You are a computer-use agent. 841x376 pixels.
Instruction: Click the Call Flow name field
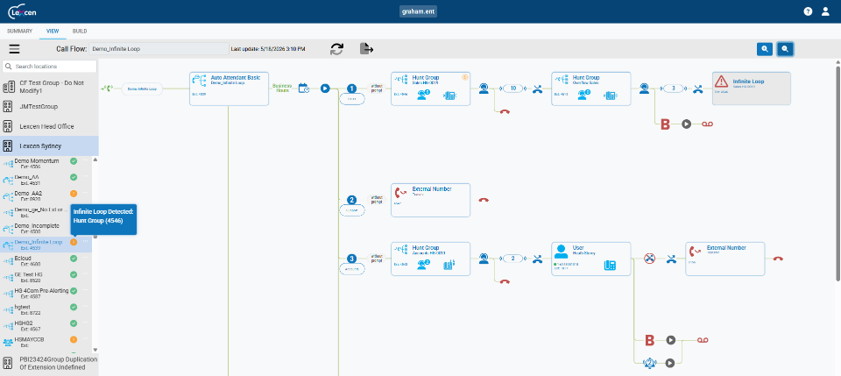coord(159,49)
